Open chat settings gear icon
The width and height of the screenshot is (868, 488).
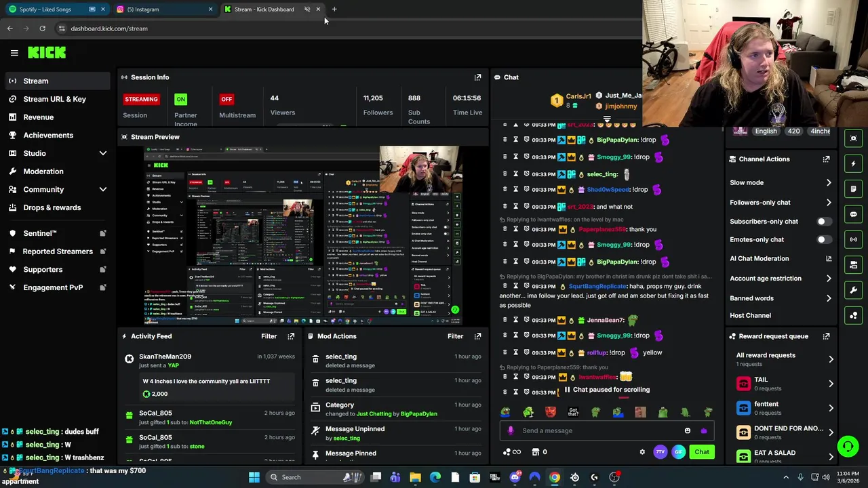click(x=642, y=452)
